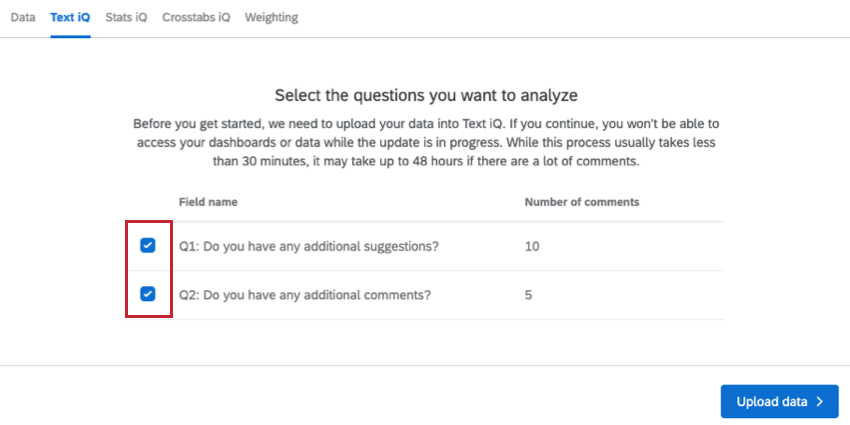Click the comment count 10 for Q1
850x425 pixels.
click(532, 246)
